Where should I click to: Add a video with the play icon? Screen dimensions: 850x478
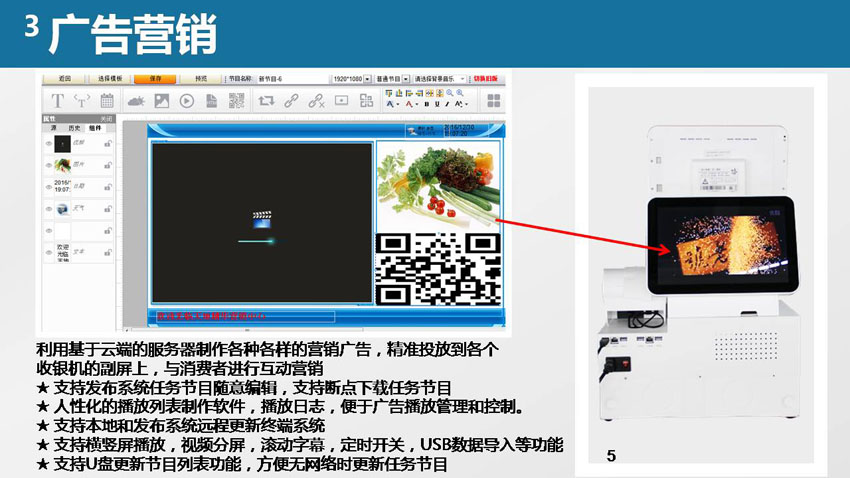point(186,100)
